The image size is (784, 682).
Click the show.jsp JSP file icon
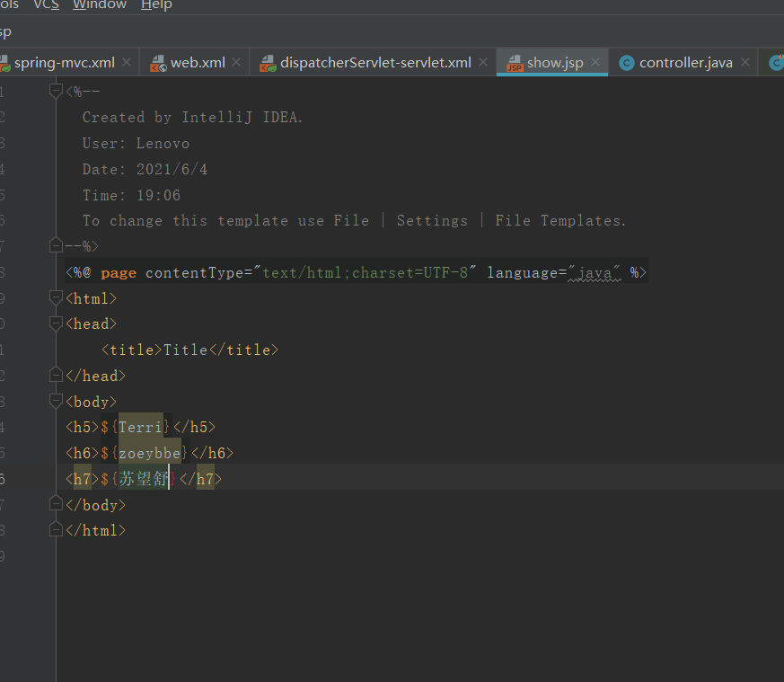tap(515, 63)
